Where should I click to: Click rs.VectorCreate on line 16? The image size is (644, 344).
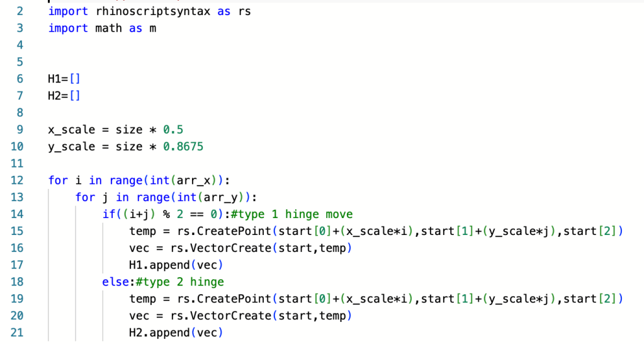point(206,248)
